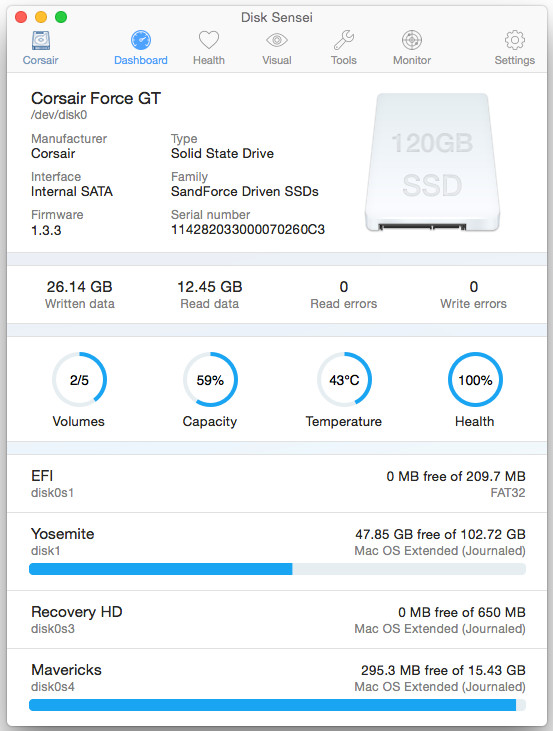The image size is (553, 731).
Task: Select the Mavericks disk0s4 volume row
Action: [x=277, y=687]
